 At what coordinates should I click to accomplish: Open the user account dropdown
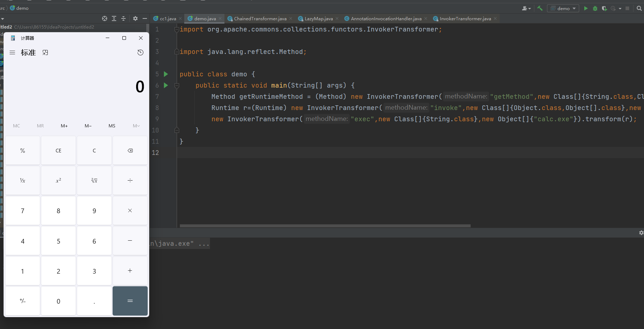coord(526,8)
